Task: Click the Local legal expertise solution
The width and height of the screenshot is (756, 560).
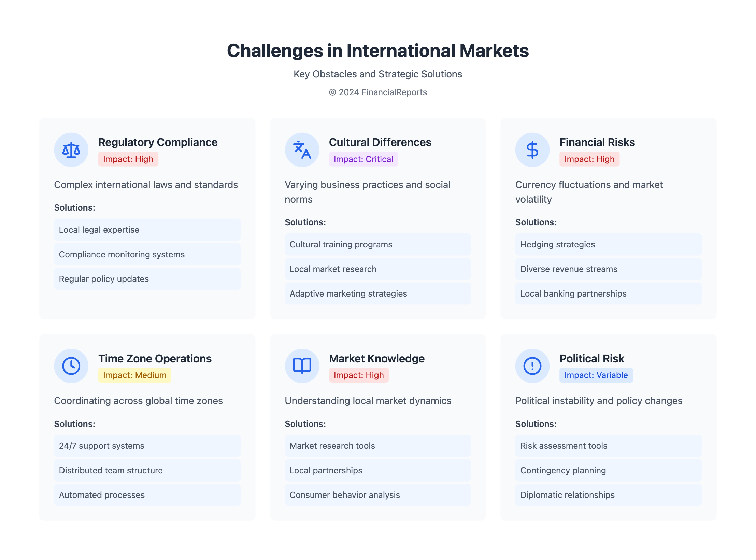Action: (147, 230)
